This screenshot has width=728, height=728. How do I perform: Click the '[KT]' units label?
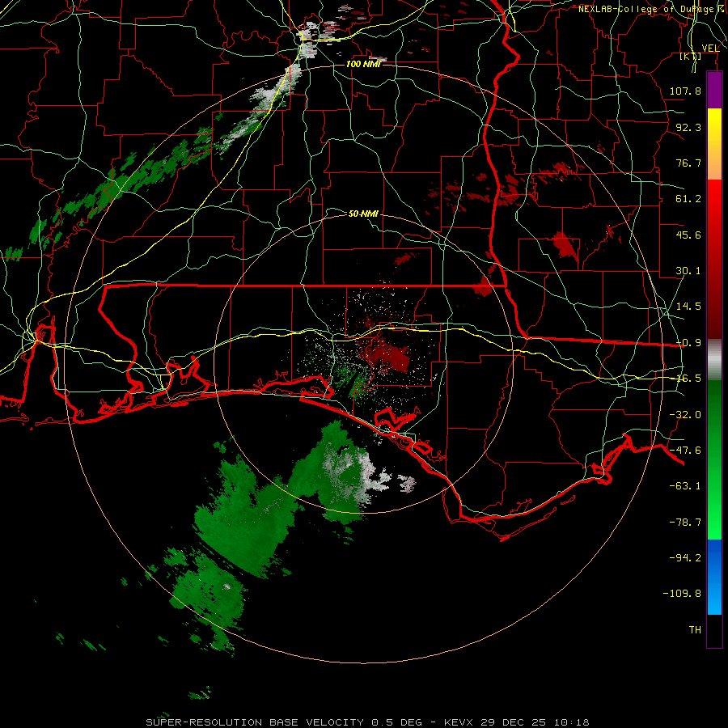point(691,57)
